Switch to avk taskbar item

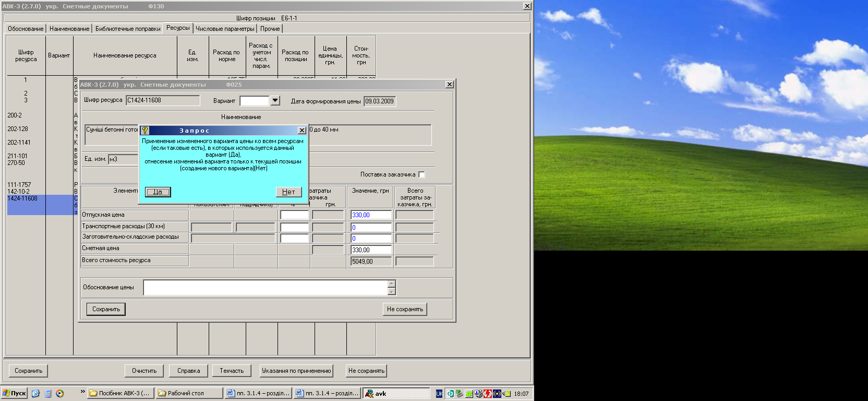[396, 393]
